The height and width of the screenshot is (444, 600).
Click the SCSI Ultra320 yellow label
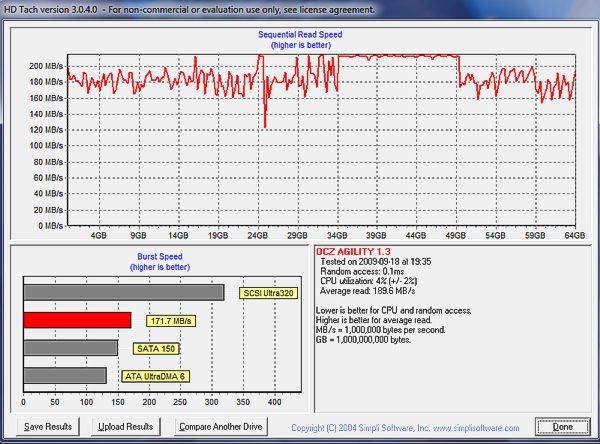tap(269, 293)
